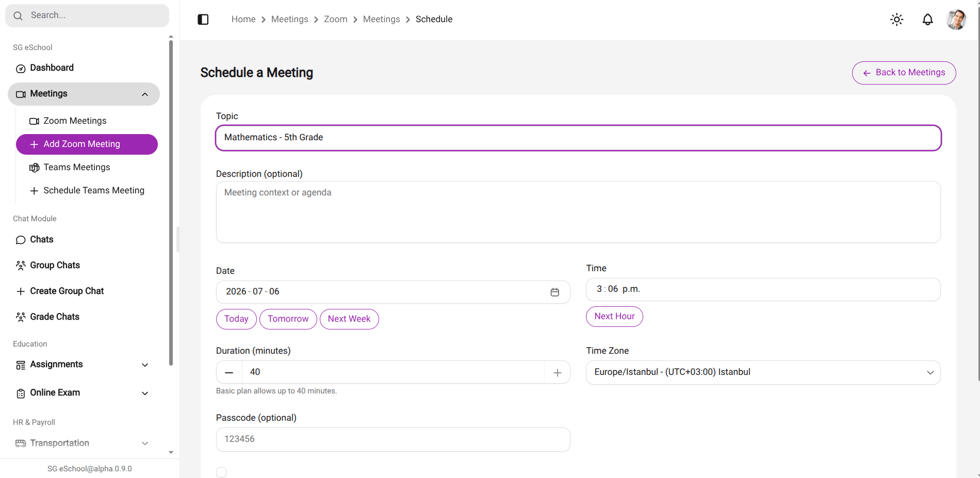This screenshot has height=478, width=980.
Task: Focus the Description text area
Action: pyautogui.click(x=578, y=212)
